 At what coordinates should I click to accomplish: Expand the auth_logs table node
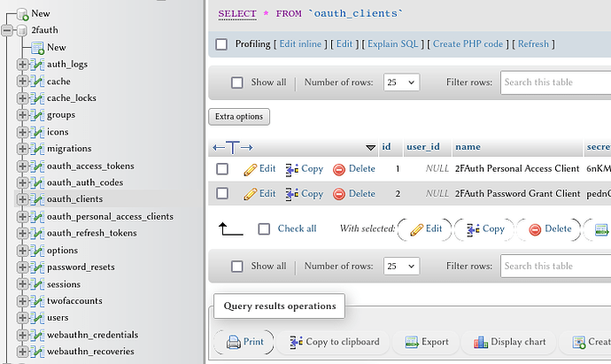pos(23,65)
